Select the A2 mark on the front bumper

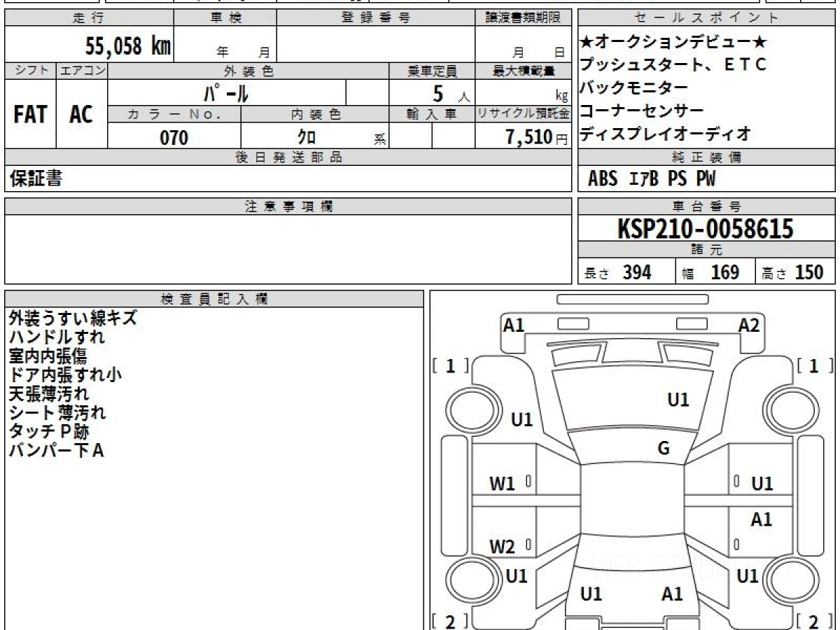pos(748,325)
